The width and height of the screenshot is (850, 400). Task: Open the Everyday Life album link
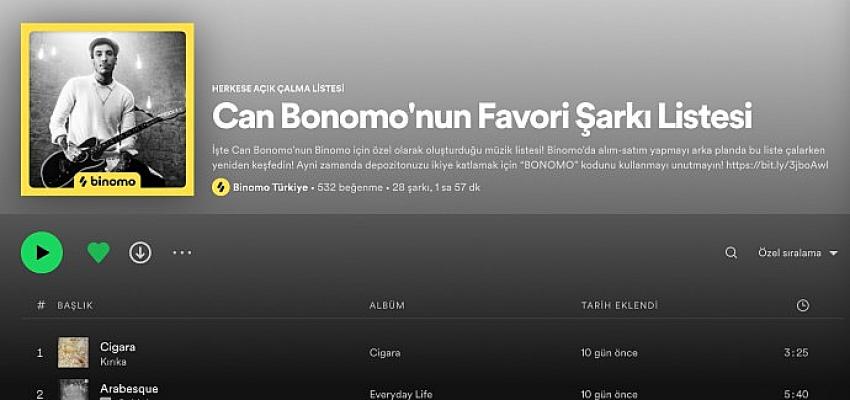401,394
